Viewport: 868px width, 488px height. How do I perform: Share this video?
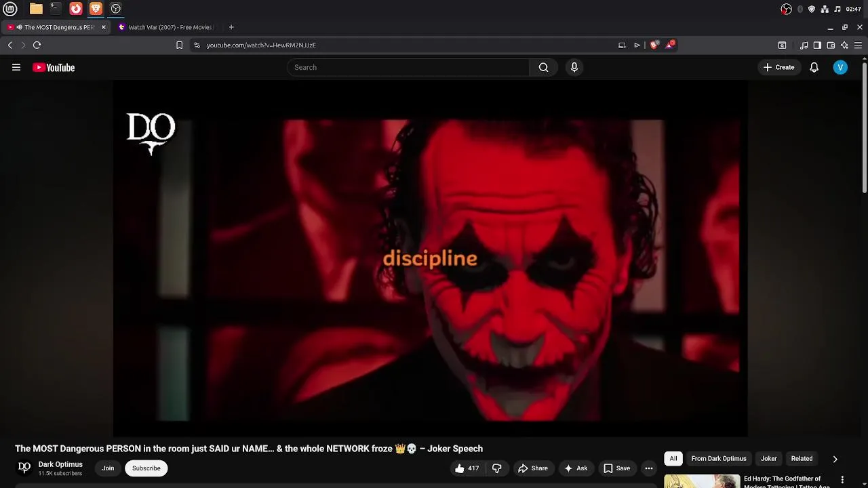[533, 468]
